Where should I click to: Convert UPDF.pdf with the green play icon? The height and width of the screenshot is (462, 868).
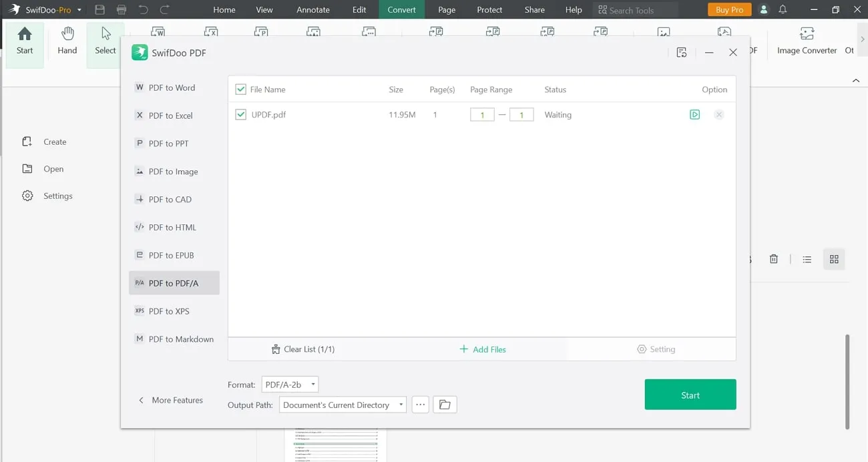(695, 115)
